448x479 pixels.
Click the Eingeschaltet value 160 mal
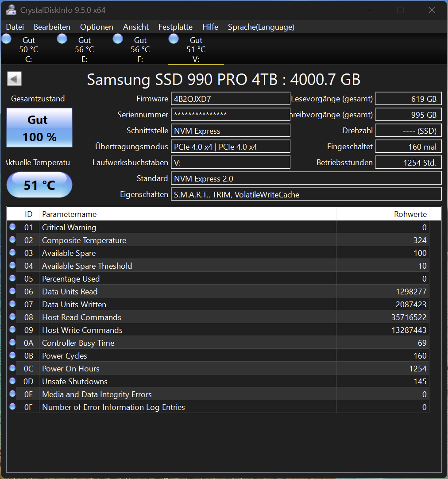click(409, 147)
